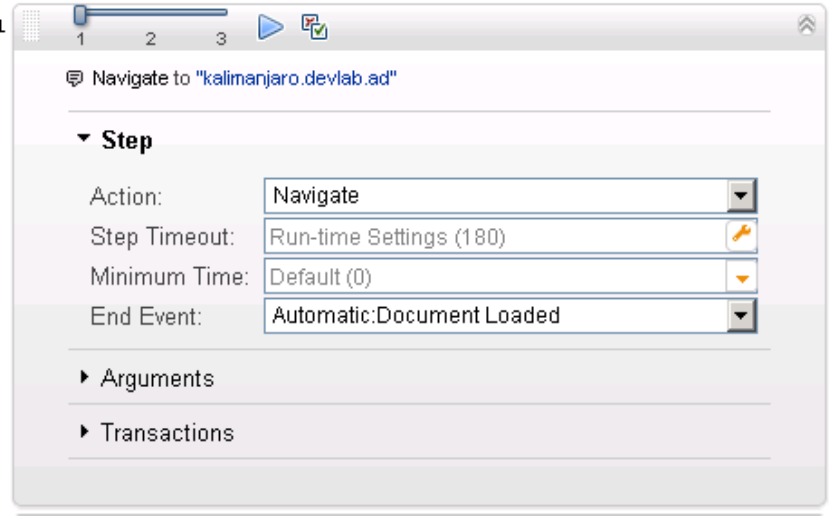Viewport: 838px width, 516px height.
Task: Click the checklist verification icon
Action: (315, 27)
